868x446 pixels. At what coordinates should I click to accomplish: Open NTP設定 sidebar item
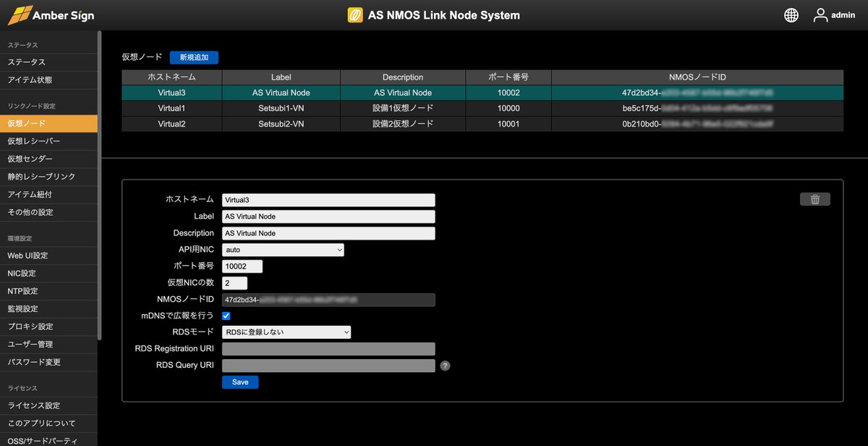pos(48,291)
